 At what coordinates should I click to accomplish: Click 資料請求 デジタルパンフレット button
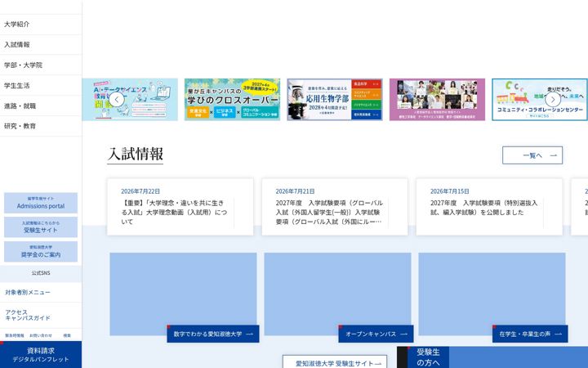[x=41, y=354]
